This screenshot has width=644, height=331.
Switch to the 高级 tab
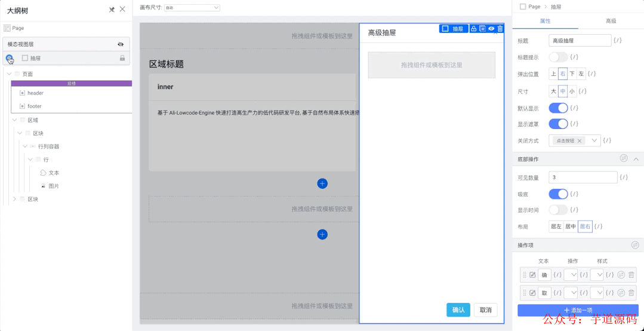click(611, 21)
